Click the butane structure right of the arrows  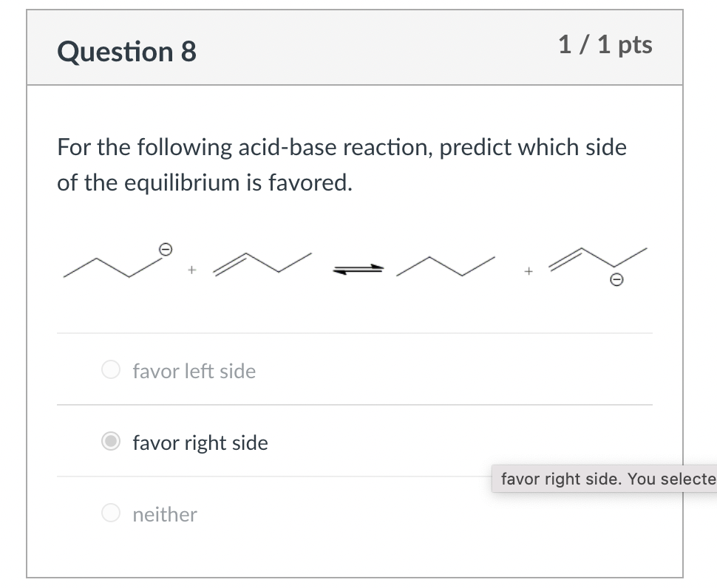click(x=446, y=266)
